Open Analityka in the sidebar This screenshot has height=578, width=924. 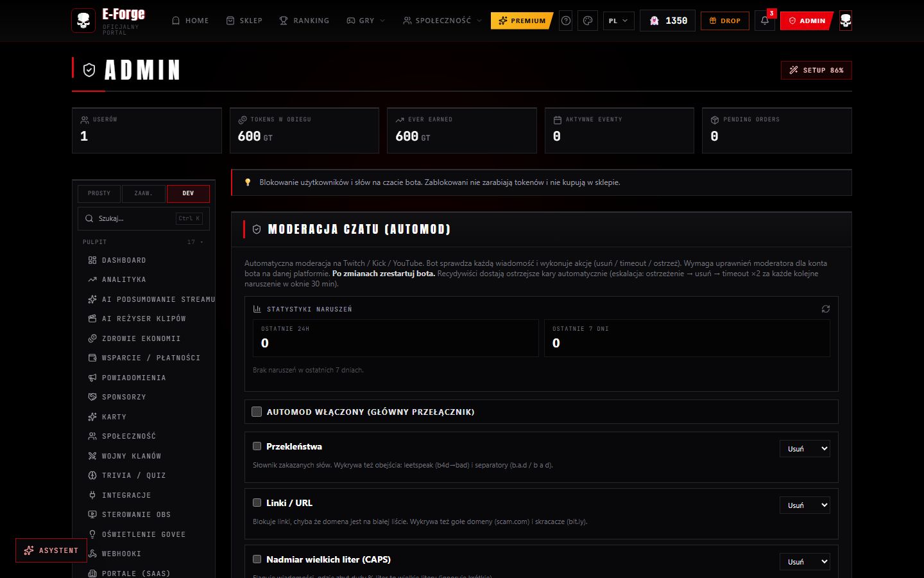124,279
